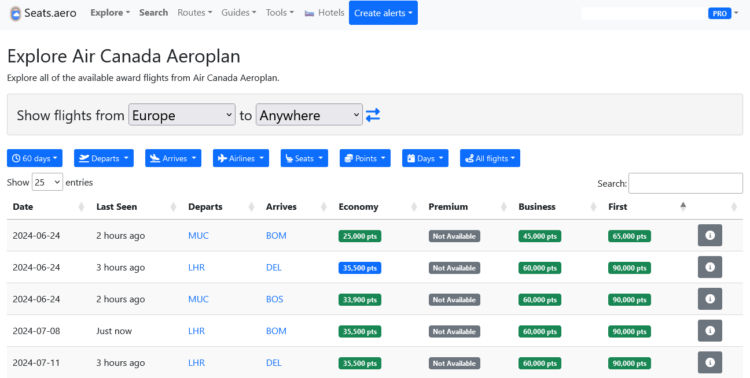Click the 65,000 pts first badge

point(629,236)
